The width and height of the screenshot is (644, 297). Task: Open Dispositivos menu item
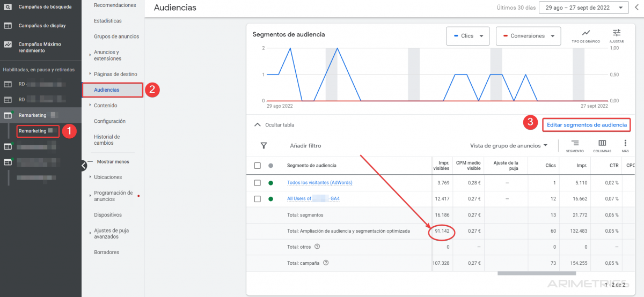pyautogui.click(x=108, y=215)
